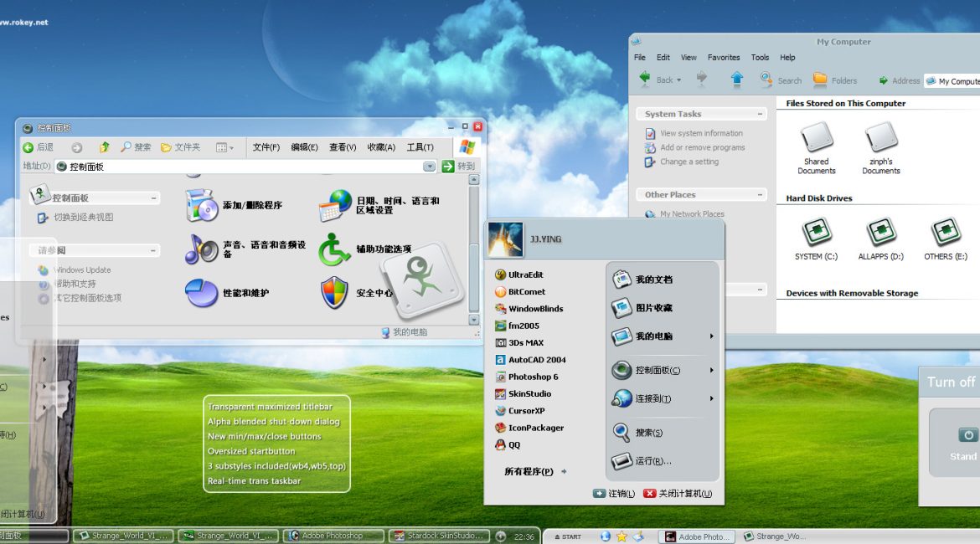Click 关闭计算机(U) in the Start menu
980x544 pixels.
pyautogui.click(x=678, y=494)
